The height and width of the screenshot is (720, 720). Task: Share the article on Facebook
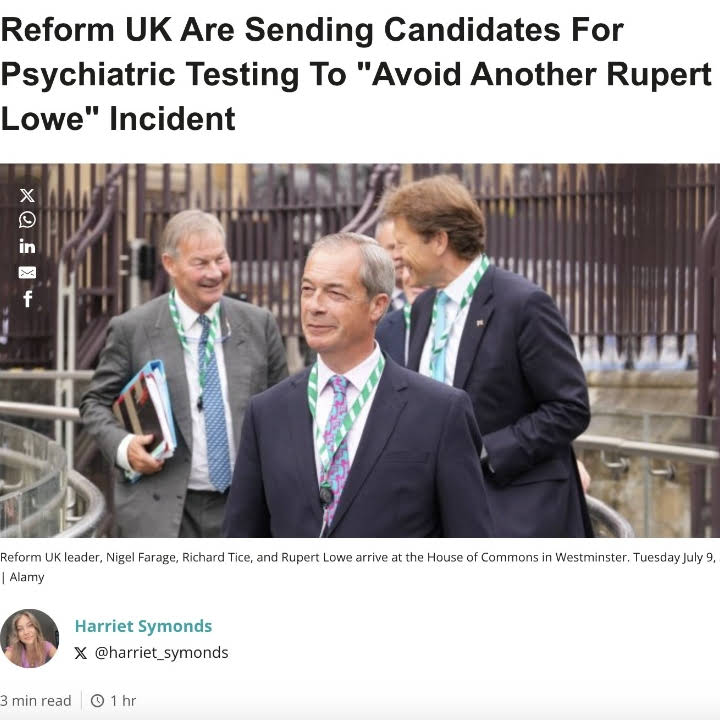[27, 298]
